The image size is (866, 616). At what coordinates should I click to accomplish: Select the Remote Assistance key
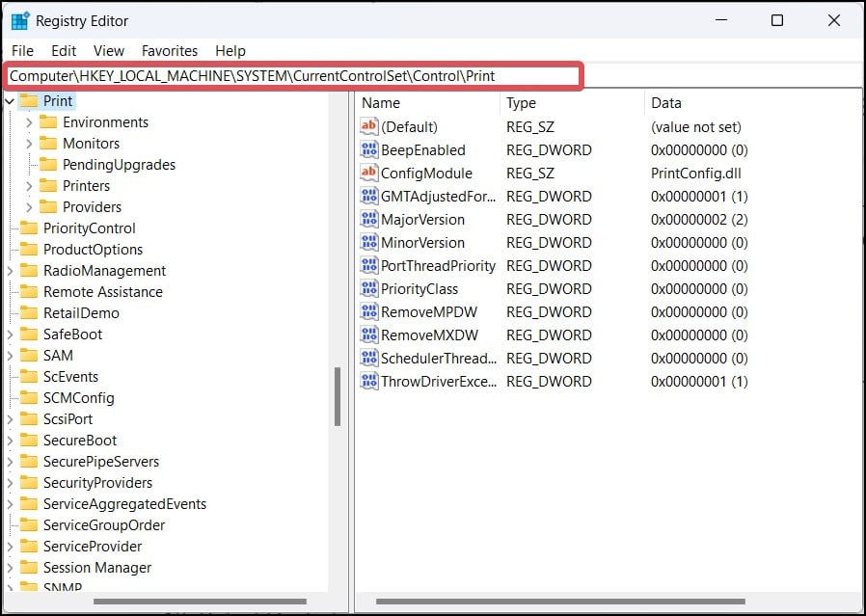tap(103, 292)
